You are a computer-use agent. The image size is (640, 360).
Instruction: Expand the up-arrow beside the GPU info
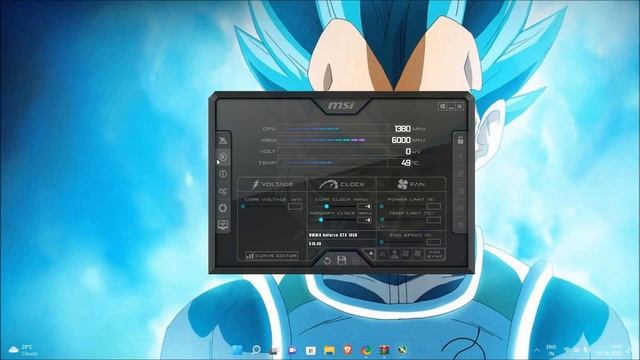tap(371, 254)
